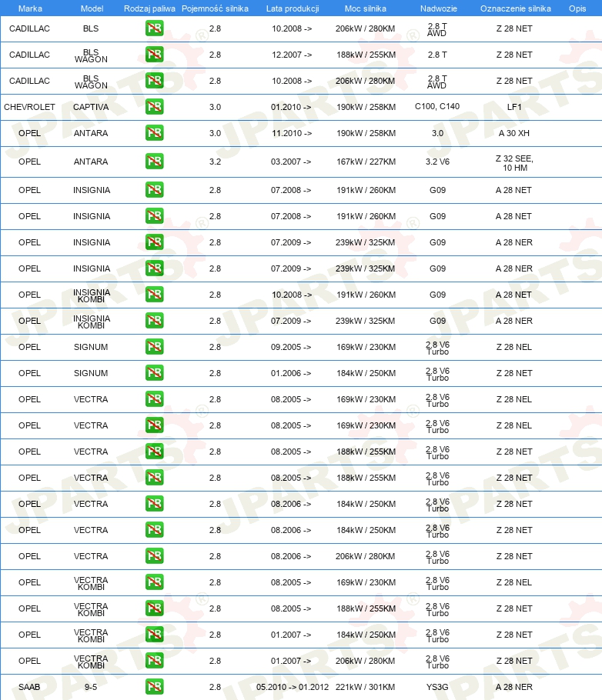Select the 12.2007 -> production date cell
The image size is (602, 700).
coord(292,55)
